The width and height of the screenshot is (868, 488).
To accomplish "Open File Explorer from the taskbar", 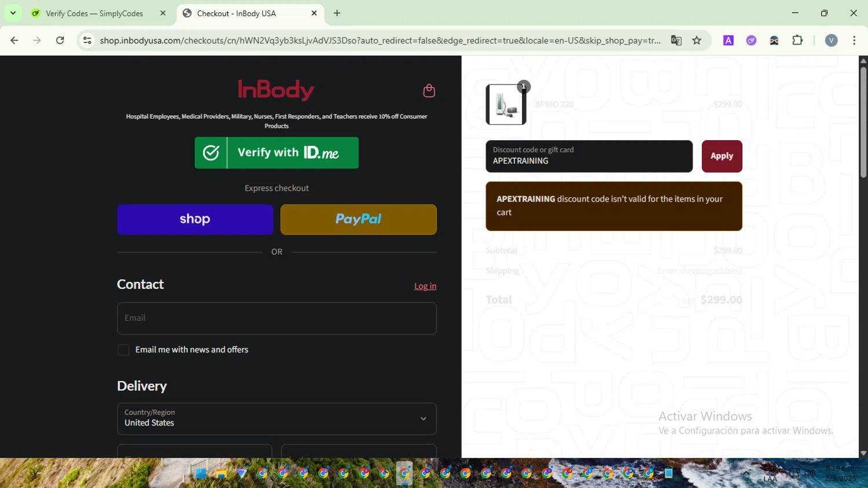I will coord(221,474).
